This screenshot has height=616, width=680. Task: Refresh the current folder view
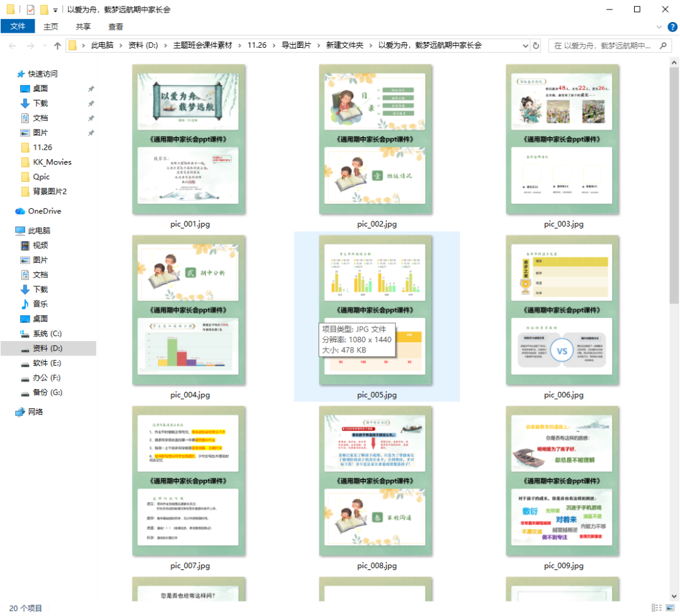click(x=536, y=46)
